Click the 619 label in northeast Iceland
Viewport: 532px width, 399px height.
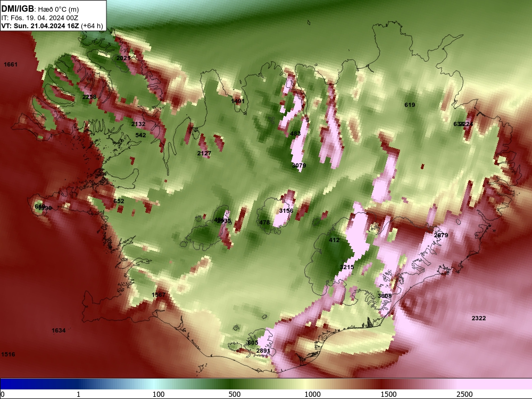point(410,105)
